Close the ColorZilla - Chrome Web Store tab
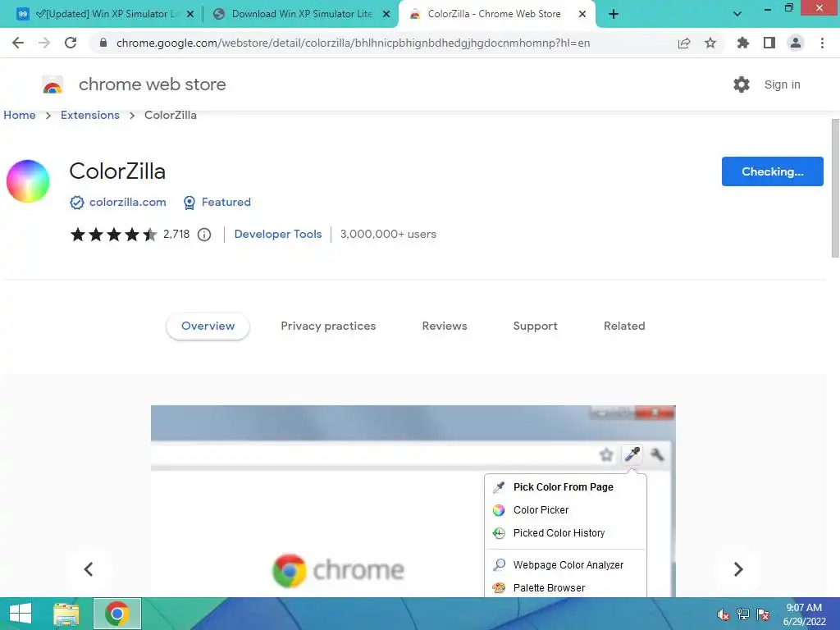 [582, 14]
